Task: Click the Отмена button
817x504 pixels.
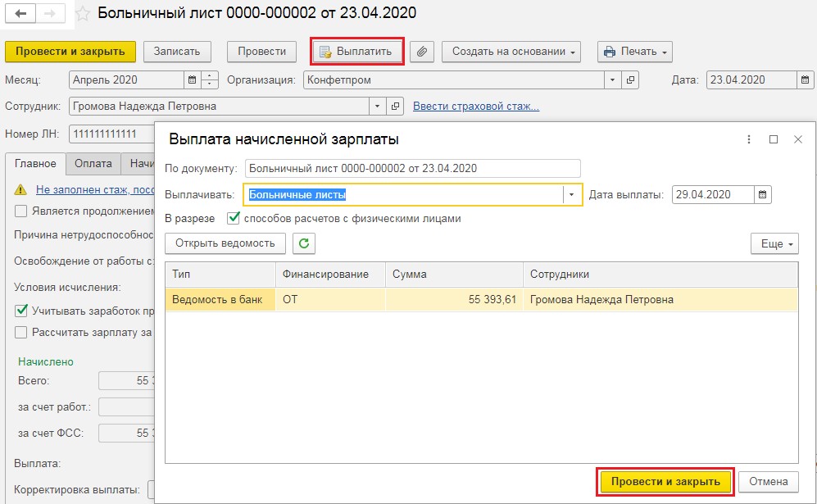Action: [769, 482]
